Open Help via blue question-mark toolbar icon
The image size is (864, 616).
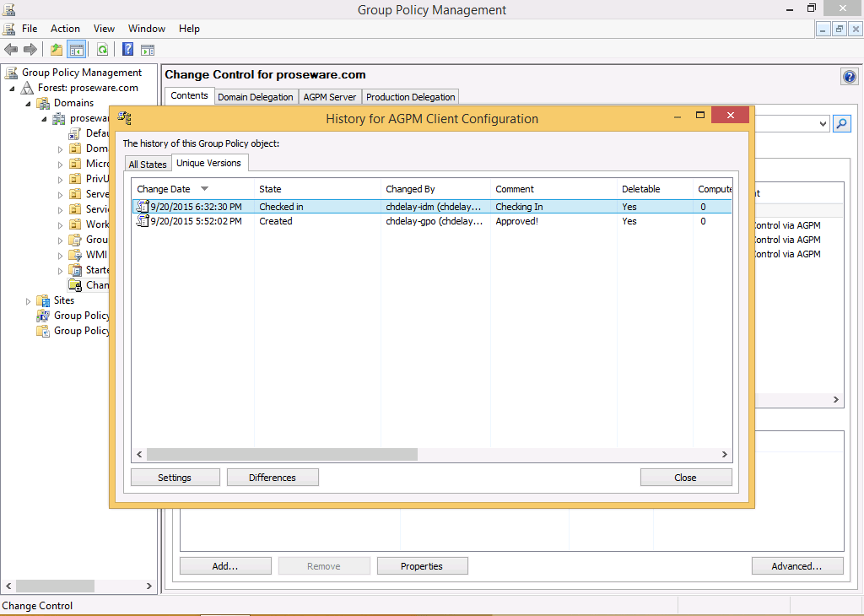127,50
